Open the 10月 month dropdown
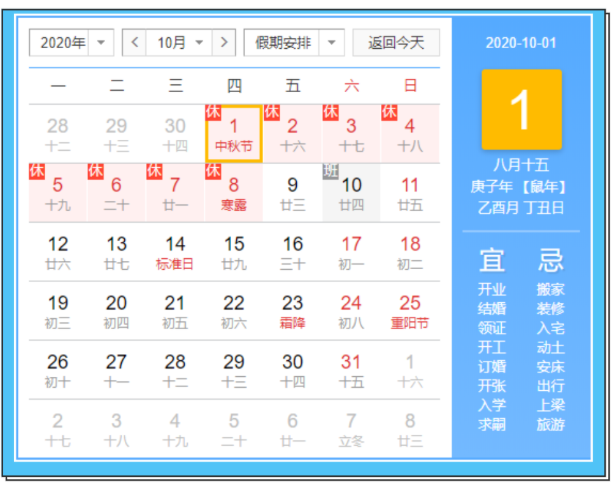 click(179, 42)
